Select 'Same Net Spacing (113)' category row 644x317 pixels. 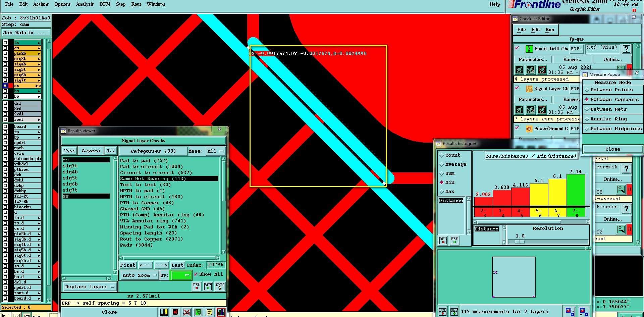coord(169,179)
